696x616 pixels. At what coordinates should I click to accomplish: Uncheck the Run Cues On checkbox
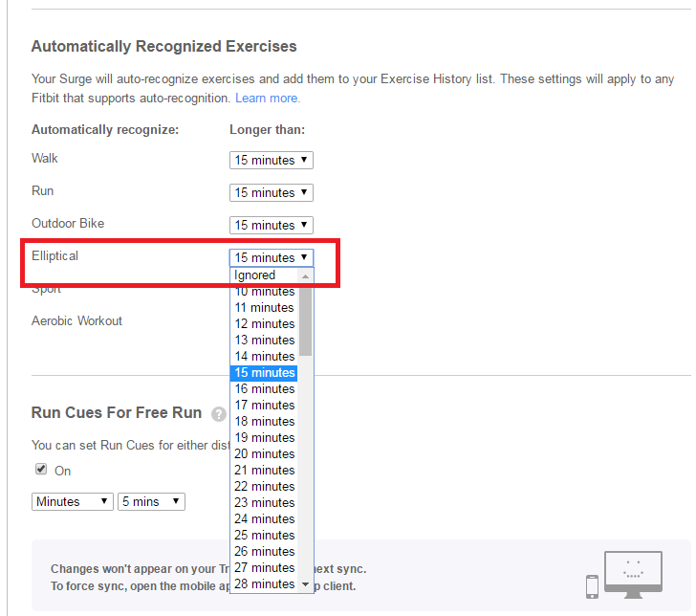coord(40,470)
